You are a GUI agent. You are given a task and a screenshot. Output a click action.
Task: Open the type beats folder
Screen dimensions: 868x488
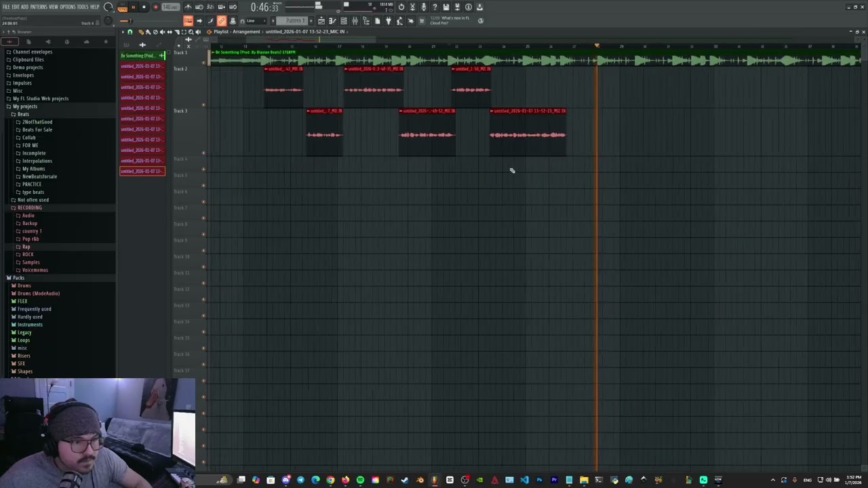click(33, 192)
